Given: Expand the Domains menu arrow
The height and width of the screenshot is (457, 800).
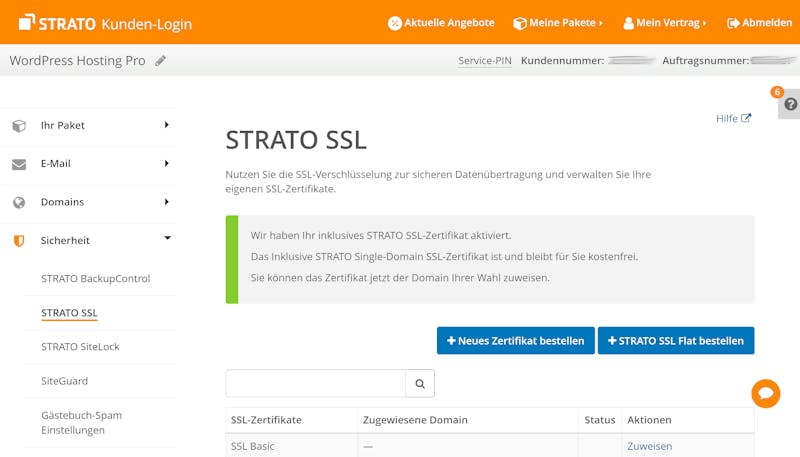Looking at the screenshot, I should [166, 201].
